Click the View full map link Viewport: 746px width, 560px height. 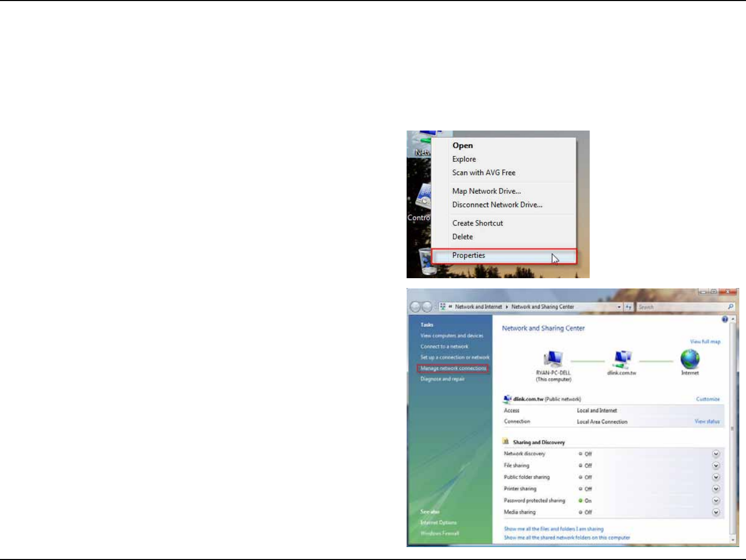(705, 342)
